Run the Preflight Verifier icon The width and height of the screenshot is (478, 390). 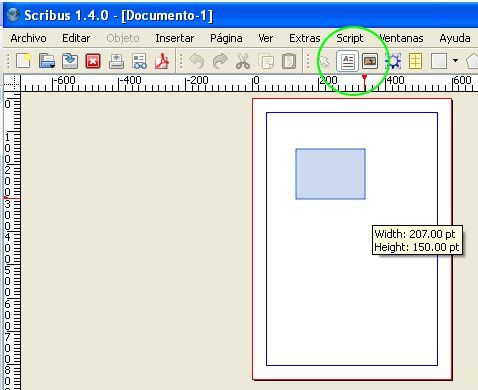139,61
